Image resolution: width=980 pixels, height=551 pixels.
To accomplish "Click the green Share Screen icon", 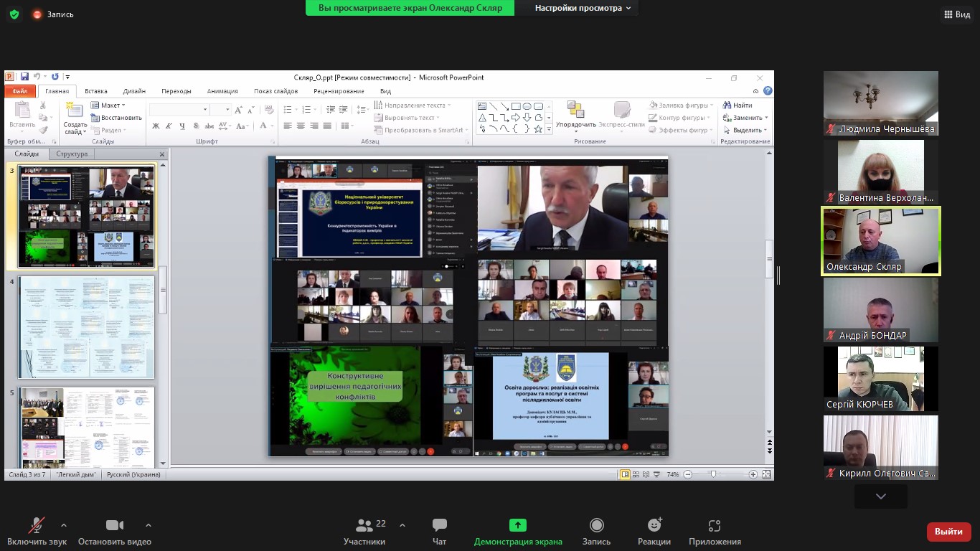I will (x=517, y=525).
